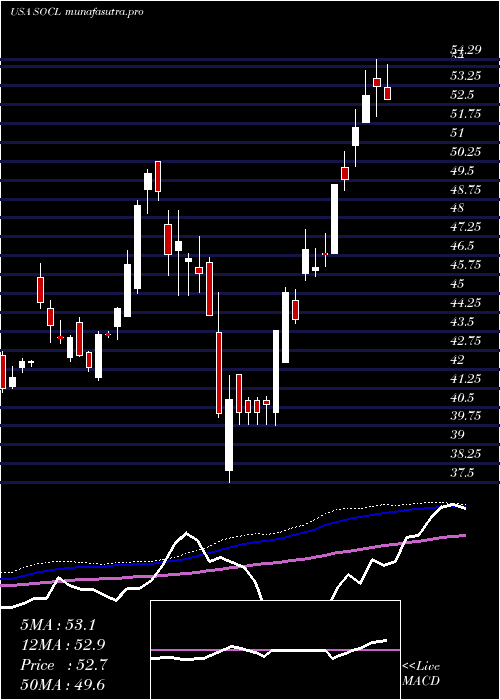This screenshot has width=500, height=700.
Task: Click the 52.5 price axis label
Action: click(461, 95)
